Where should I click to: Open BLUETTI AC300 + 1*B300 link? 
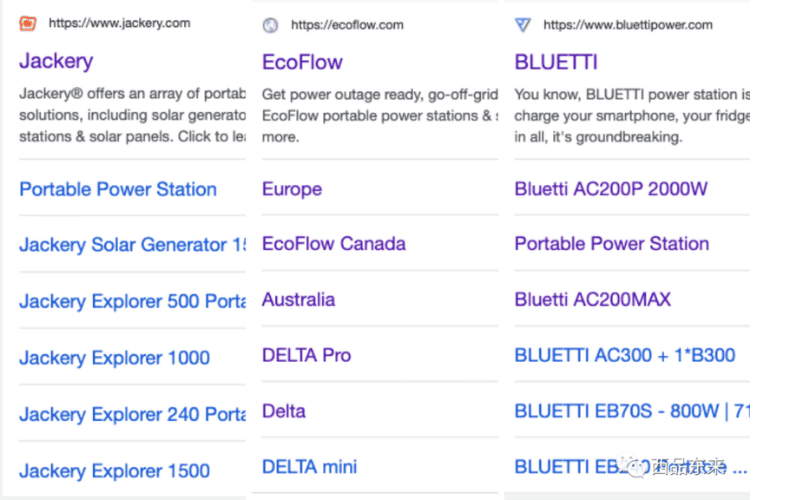pyautogui.click(x=624, y=355)
